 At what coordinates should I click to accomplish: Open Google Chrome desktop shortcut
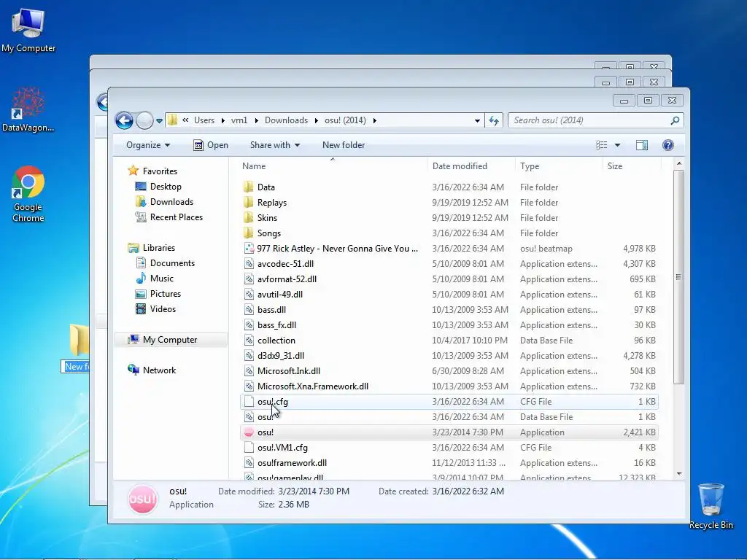[x=28, y=194]
